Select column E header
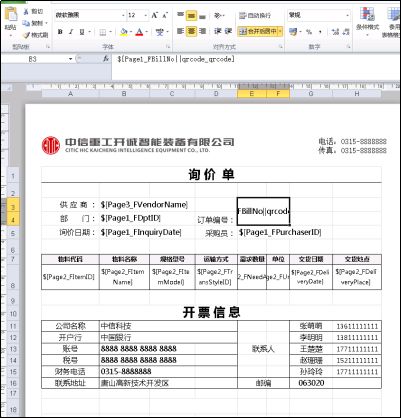This screenshot has width=401, height=418. (x=252, y=94)
